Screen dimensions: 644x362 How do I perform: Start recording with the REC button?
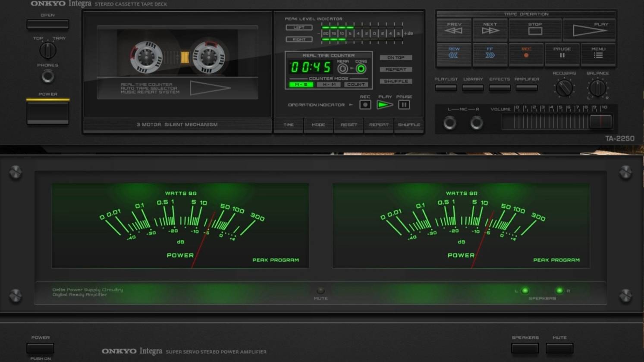(x=526, y=54)
